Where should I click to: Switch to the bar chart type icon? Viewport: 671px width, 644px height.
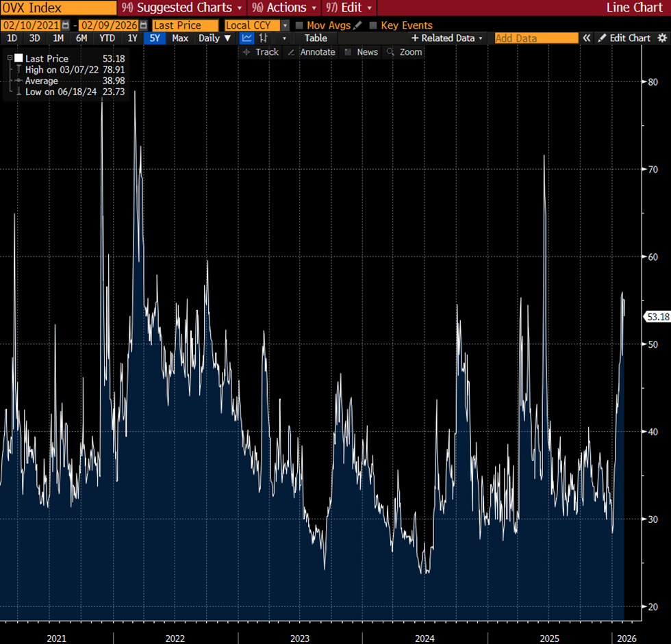pyautogui.click(x=263, y=38)
